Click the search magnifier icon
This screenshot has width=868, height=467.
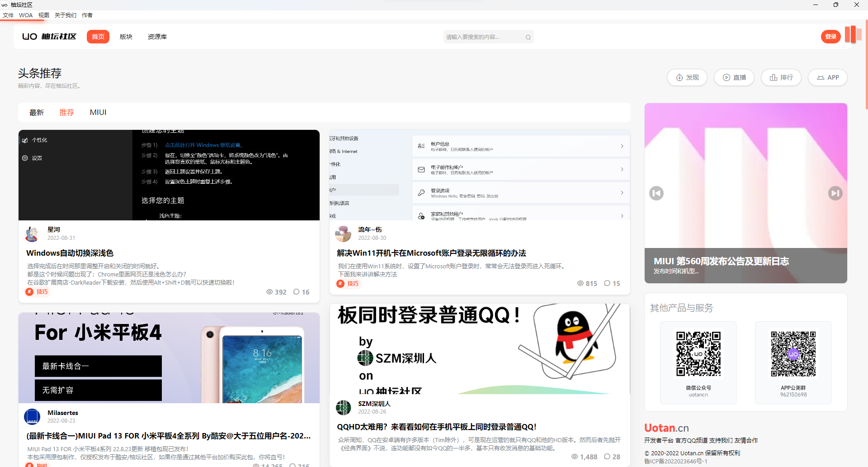coord(528,37)
